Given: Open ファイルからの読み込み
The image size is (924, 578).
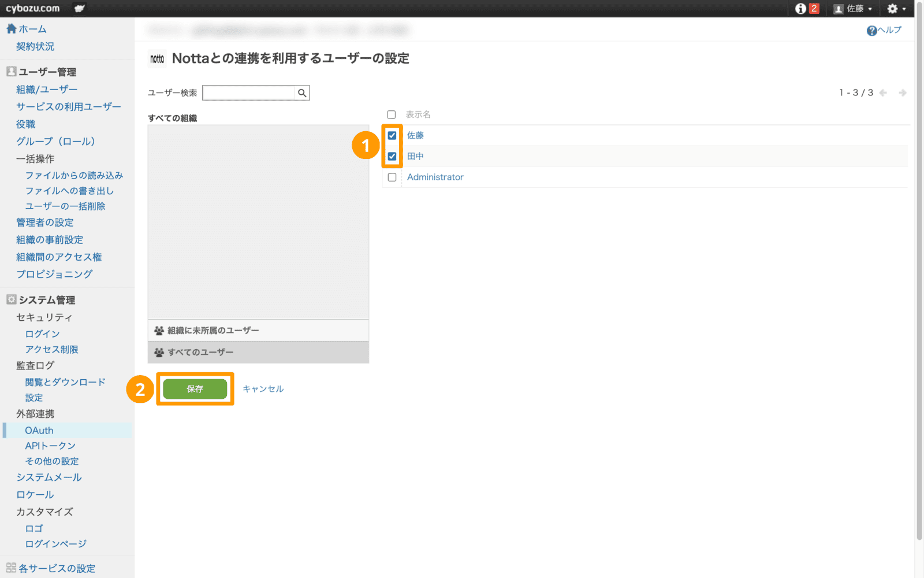Looking at the screenshot, I should point(74,175).
